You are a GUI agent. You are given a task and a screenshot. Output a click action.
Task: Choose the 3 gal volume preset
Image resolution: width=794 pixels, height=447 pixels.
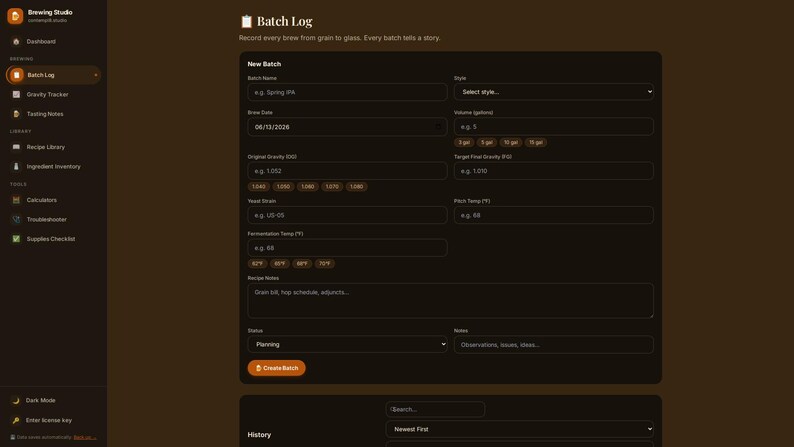(464, 142)
